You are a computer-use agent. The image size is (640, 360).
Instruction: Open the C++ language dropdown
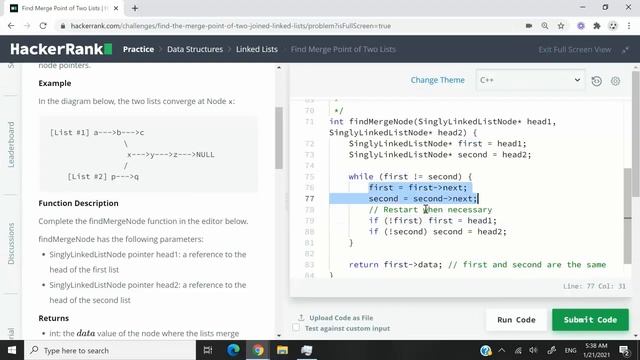530,80
